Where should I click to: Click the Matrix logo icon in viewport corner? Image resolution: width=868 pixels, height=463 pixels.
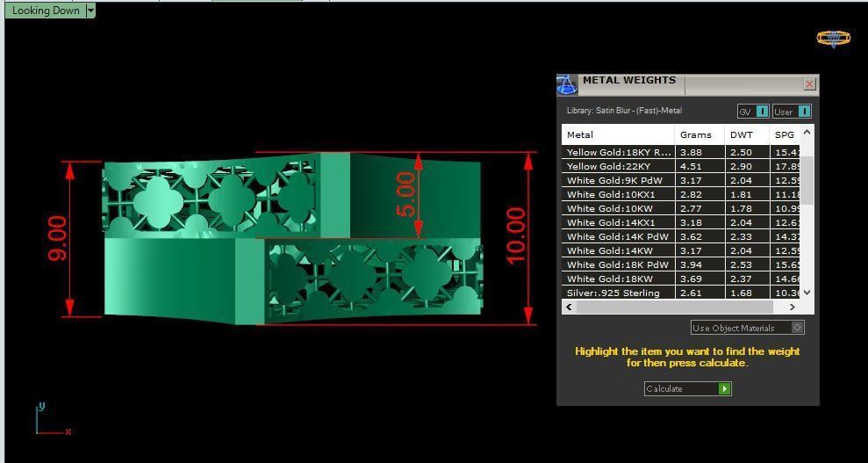(834, 38)
